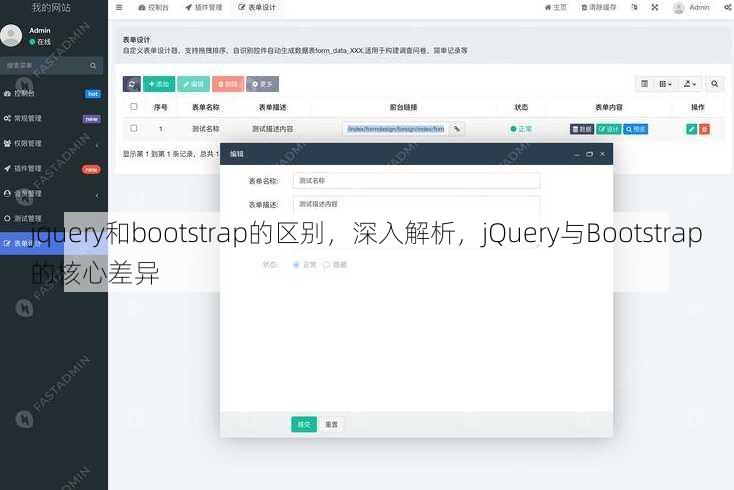Open the 控制台 tab in top bar

point(154,7)
